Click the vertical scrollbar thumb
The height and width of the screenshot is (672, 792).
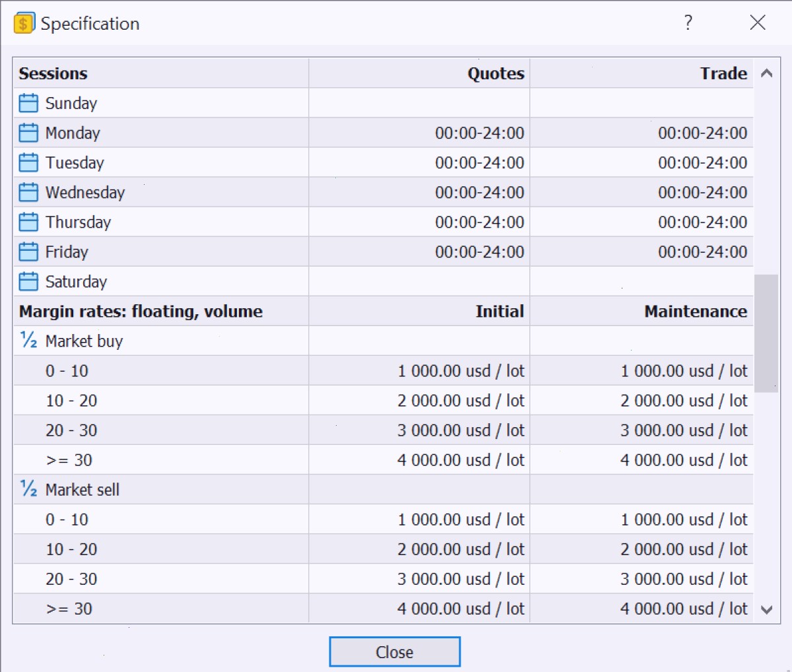coord(766,333)
